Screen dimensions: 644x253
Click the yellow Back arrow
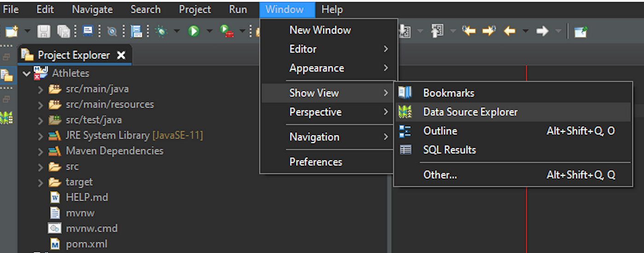509,31
